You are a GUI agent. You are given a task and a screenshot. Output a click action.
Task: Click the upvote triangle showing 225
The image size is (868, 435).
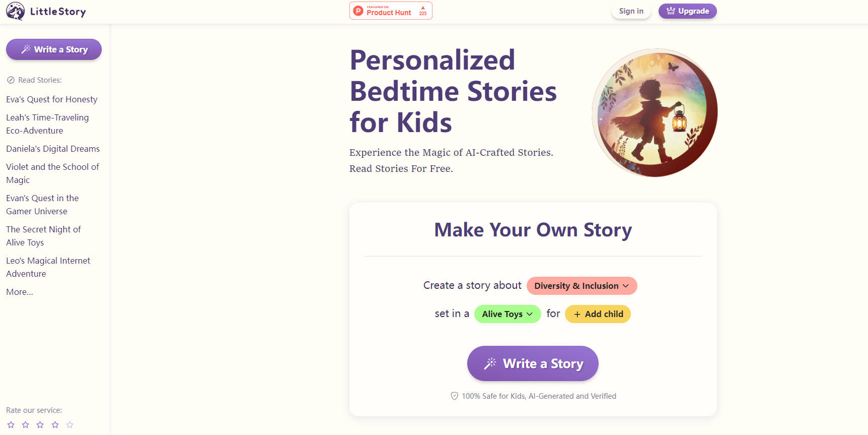click(422, 10)
